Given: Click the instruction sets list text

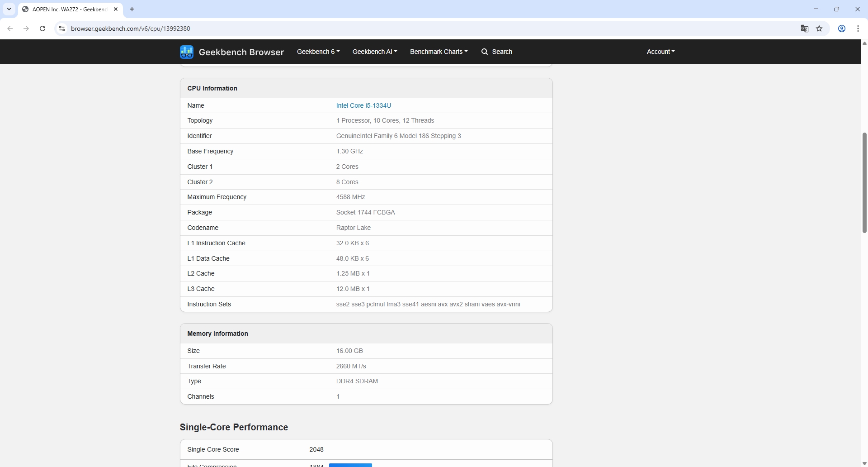Looking at the screenshot, I should (428, 304).
